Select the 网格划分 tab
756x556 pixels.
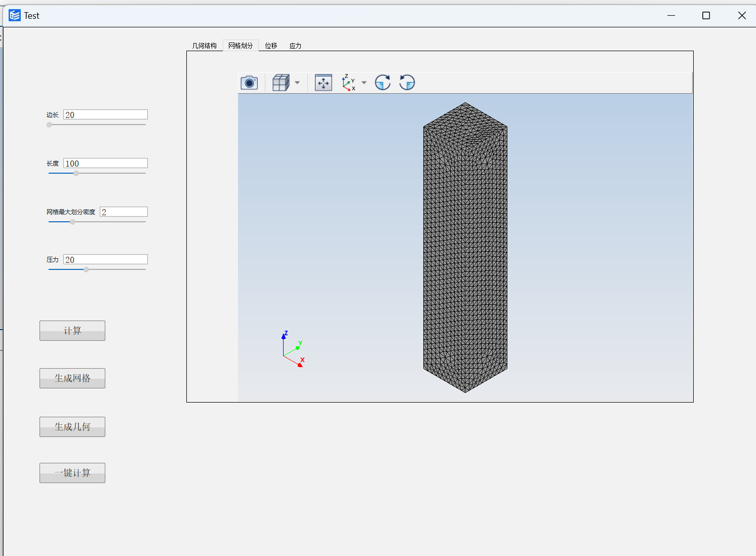(x=241, y=46)
